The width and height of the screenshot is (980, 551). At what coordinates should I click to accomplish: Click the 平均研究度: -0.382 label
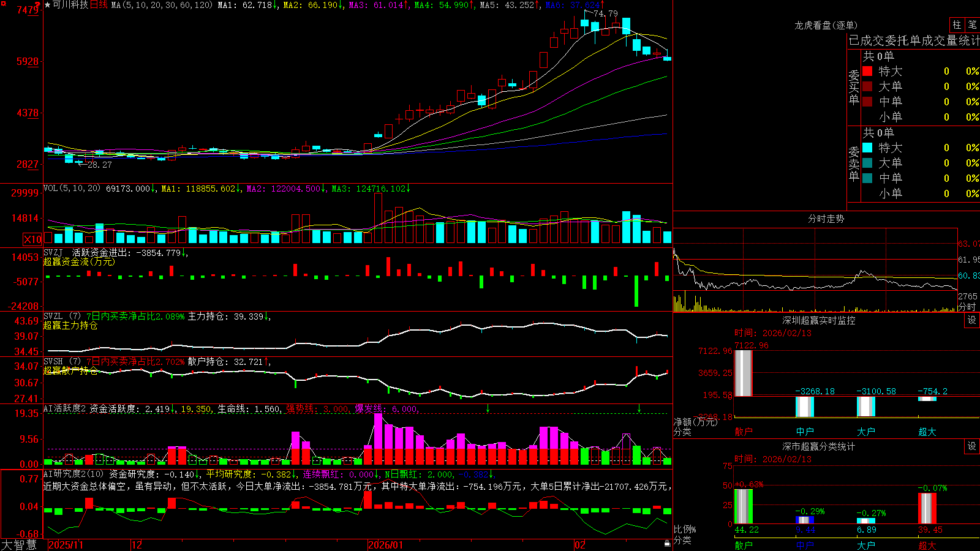(x=248, y=474)
